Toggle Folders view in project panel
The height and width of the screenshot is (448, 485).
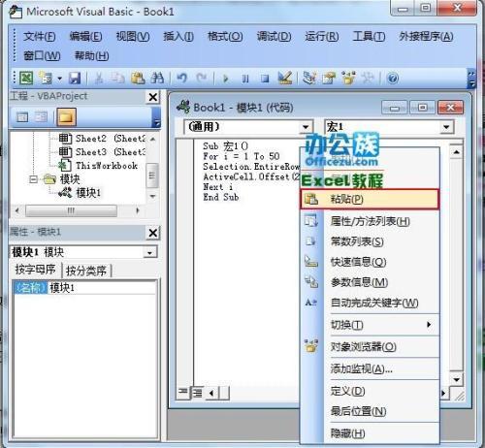[66, 116]
